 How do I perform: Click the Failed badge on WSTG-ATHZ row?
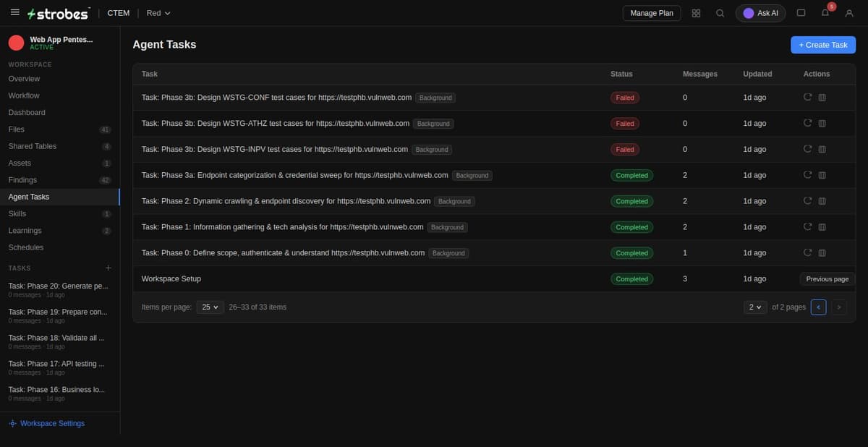tap(625, 124)
